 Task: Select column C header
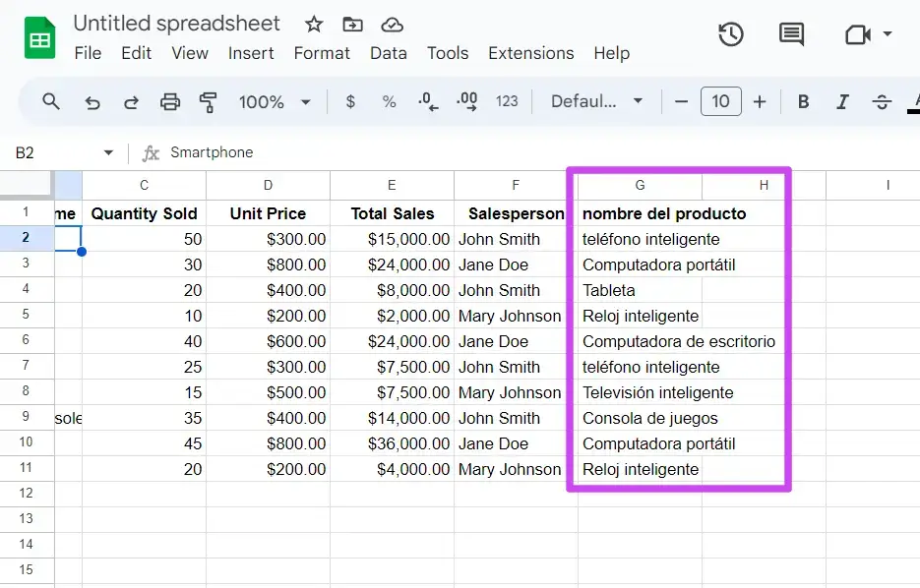pyautogui.click(x=145, y=185)
